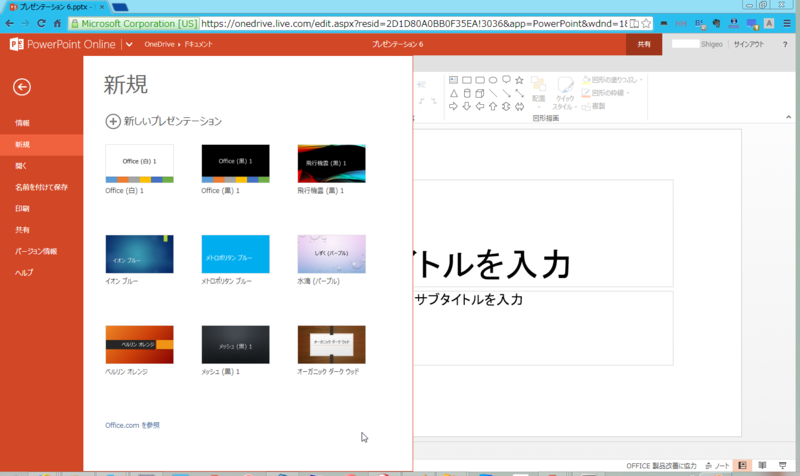Select the right block arrow shape
This screenshot has width=800, height=476.
click(x=453, y=106)
